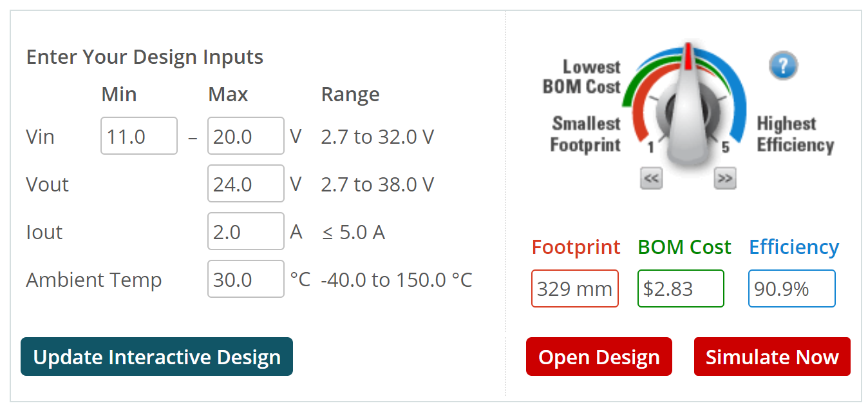The height and width of the screenshot is (410, 868).
Task: Click the left double-arrow knob button
Action: pyautogui.click(x=651, y=179)
